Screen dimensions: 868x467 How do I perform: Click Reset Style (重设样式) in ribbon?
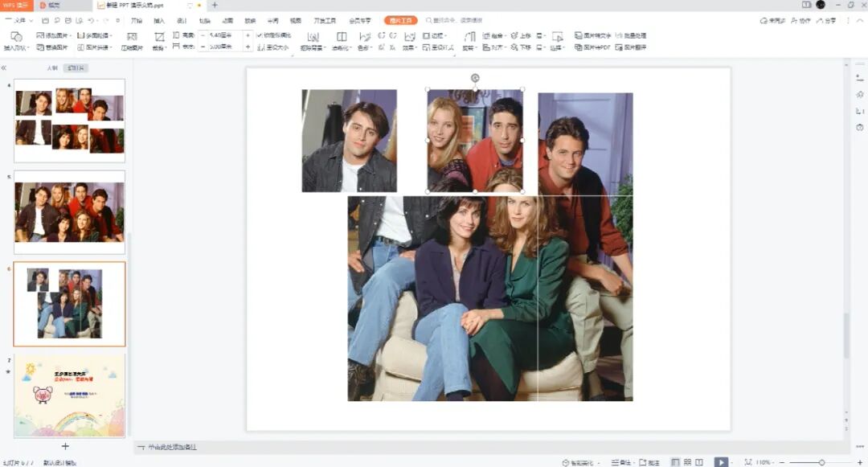[x=439, y=47]
